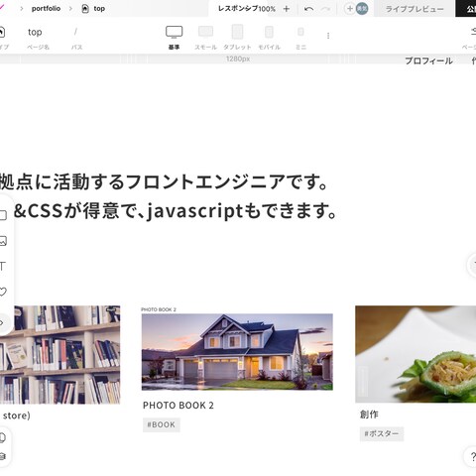The height and width of the screenshot is (476, 476).
Task: Select the 創作 title text
Action: [x=369, y=415]
